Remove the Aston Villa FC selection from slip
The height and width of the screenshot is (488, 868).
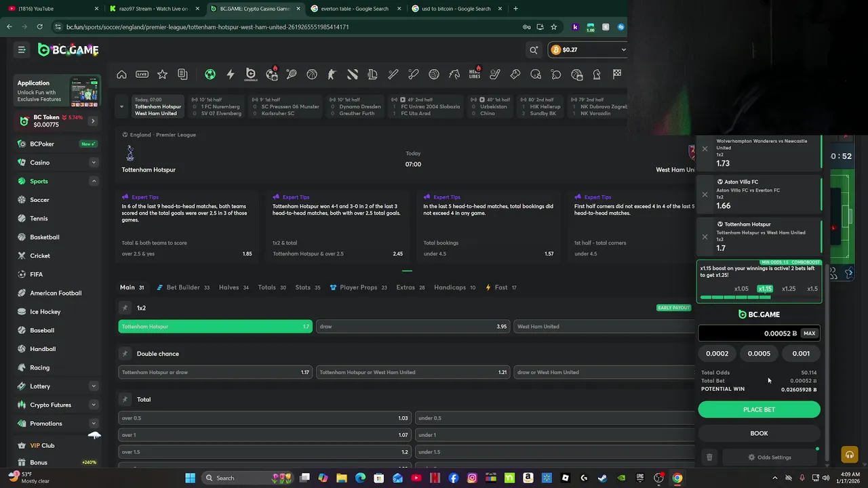coord(705,195)
